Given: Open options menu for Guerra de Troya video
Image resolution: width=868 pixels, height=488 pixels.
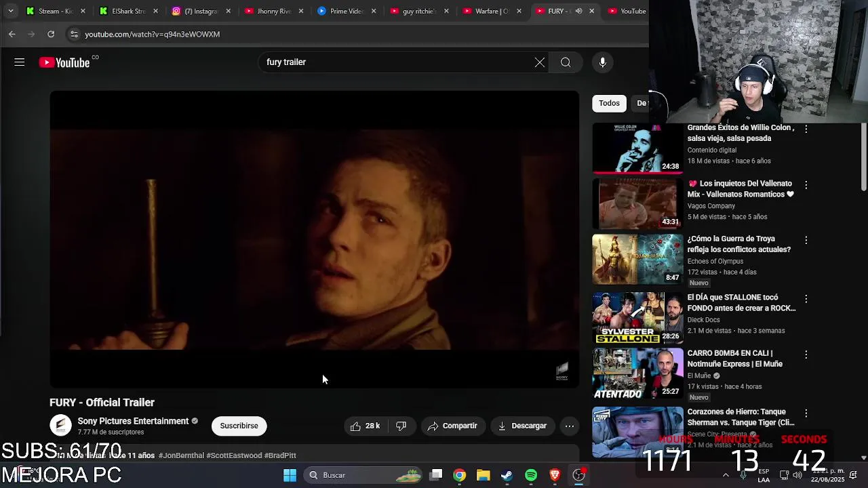Looking at the screenshot, I should 806,240.
